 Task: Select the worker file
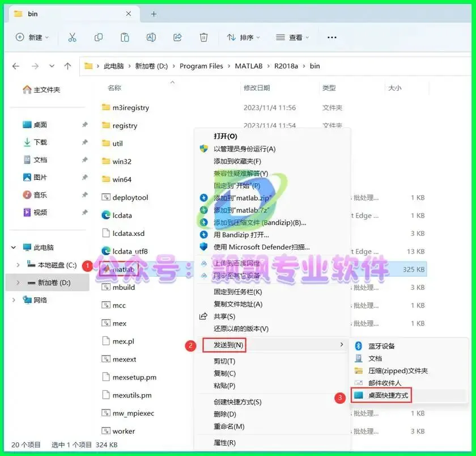pos(118,431)
